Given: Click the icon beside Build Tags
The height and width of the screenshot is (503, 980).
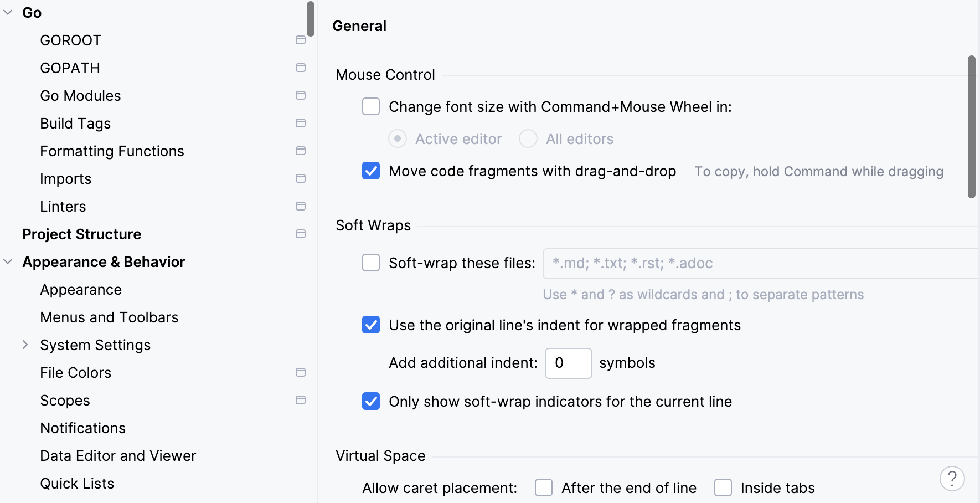Looking at the screenshot, I should [x=301, y=123].
